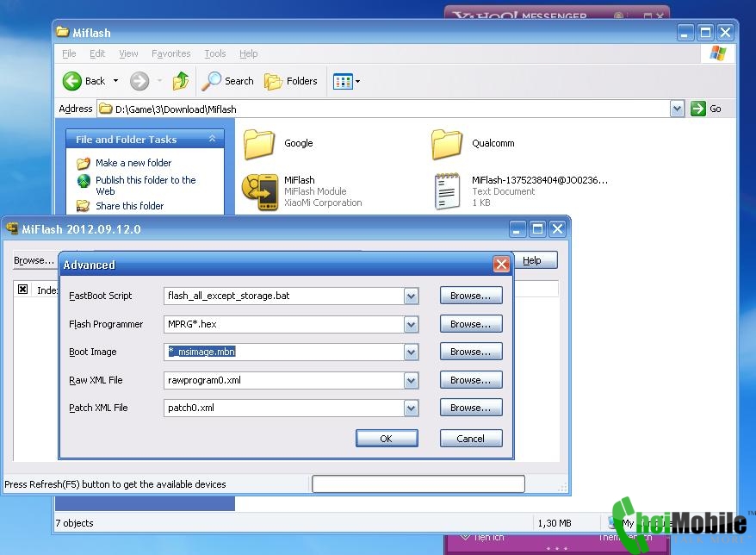This screenshot has width=756, height=555.
Task: Click the Share this folder icon
Action: click(84, 206)
